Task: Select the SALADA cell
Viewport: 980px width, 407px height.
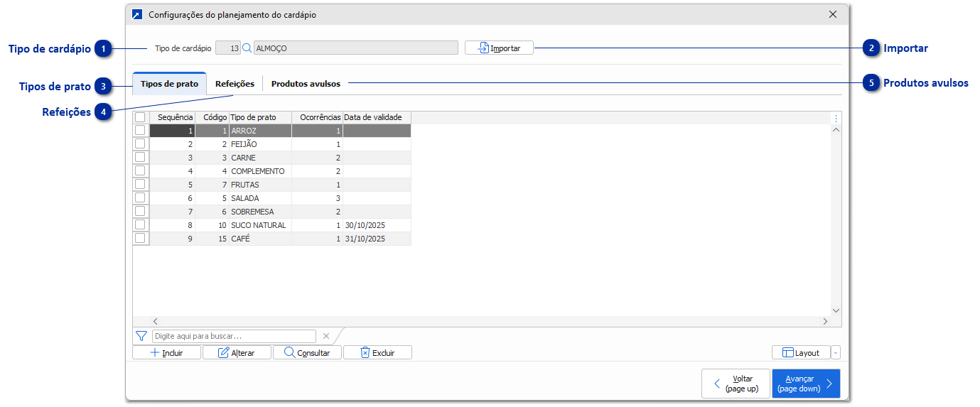Action: (260, 198)
